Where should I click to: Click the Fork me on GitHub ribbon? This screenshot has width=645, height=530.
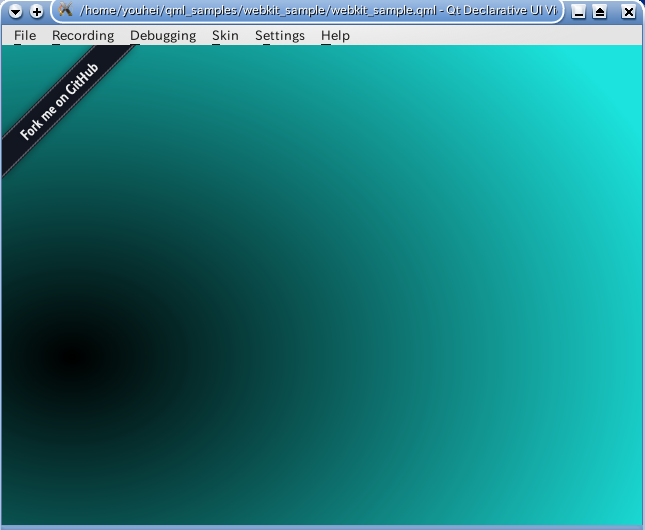60,101
